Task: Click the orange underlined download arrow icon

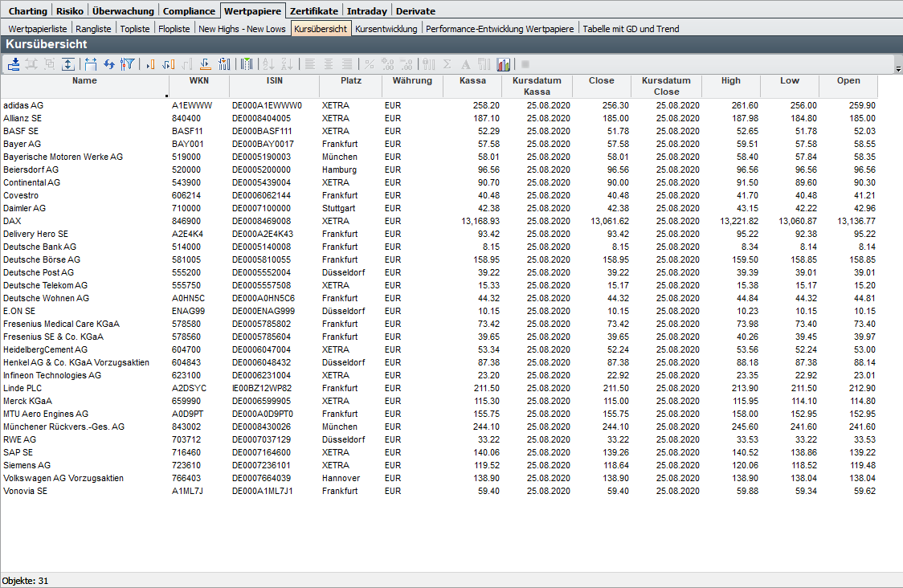Action: (x=205, y=64)
